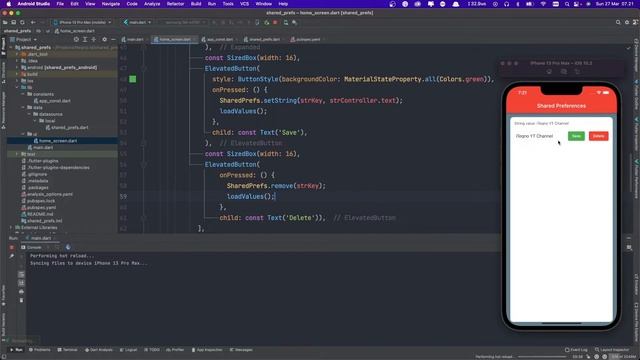Collapse the datasource folder

point(29,114)
